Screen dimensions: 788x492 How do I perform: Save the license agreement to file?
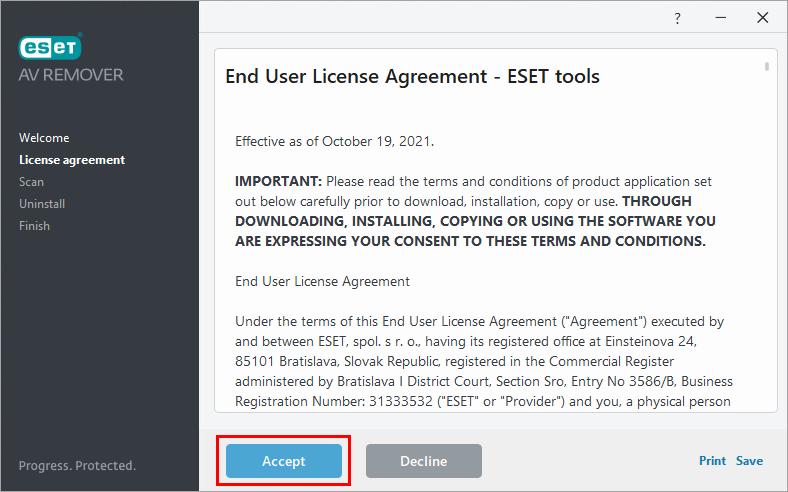(x=749, y=461)
